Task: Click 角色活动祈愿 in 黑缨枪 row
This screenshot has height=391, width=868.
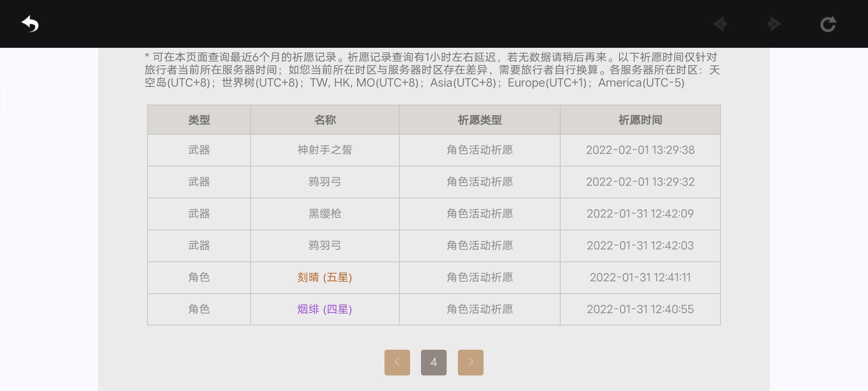Action: coord(480,214)
